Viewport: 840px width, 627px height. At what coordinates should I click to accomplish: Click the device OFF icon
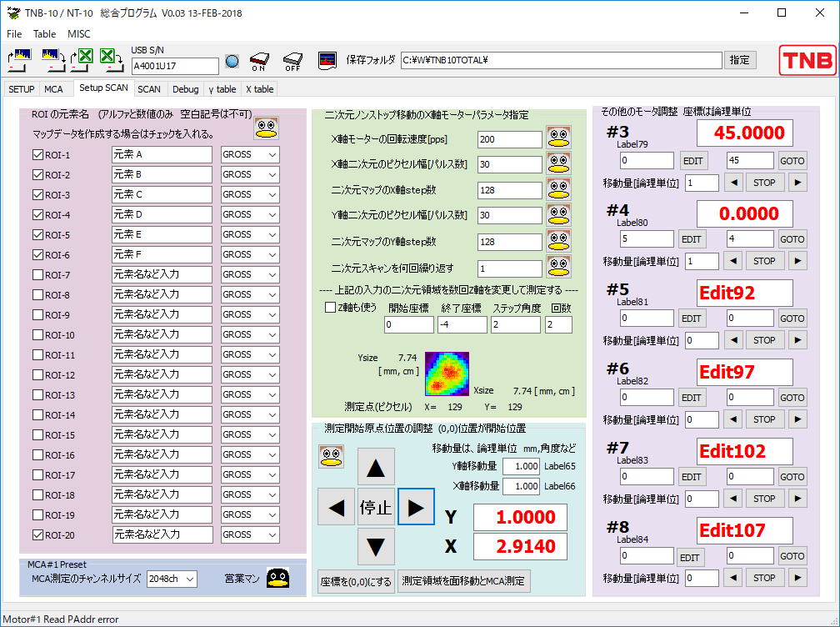pyautogui.click(x=292, y=61)
